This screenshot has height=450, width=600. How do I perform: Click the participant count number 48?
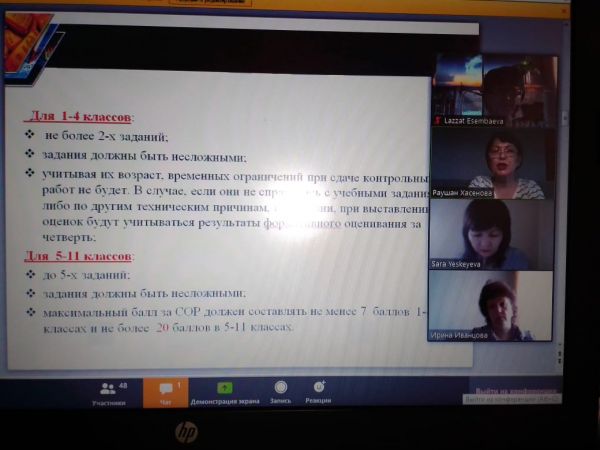pos(122,384)
